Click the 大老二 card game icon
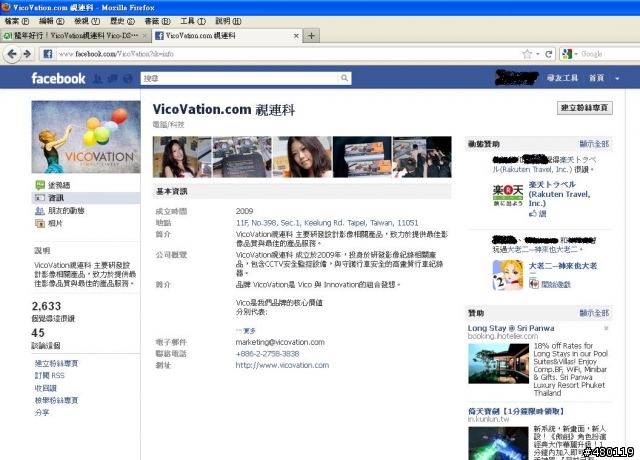 tap(508, 275)
